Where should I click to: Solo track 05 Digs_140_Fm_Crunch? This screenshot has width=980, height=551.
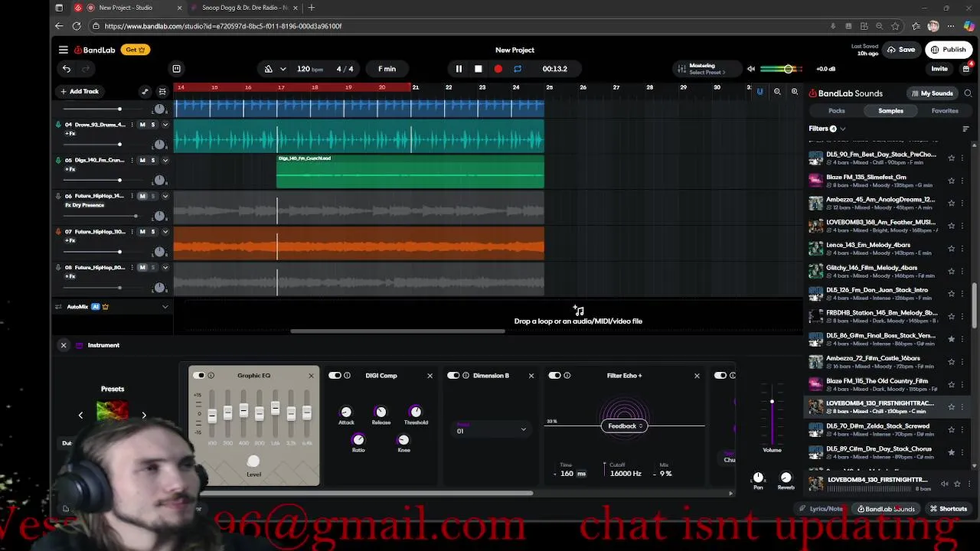[x=152, y=161]
